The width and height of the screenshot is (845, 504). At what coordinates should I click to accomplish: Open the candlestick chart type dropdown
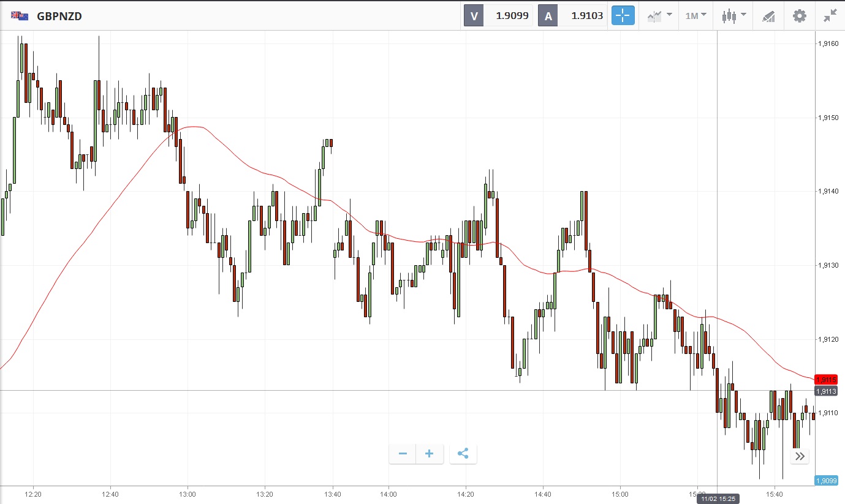click(x=733, y=16)
